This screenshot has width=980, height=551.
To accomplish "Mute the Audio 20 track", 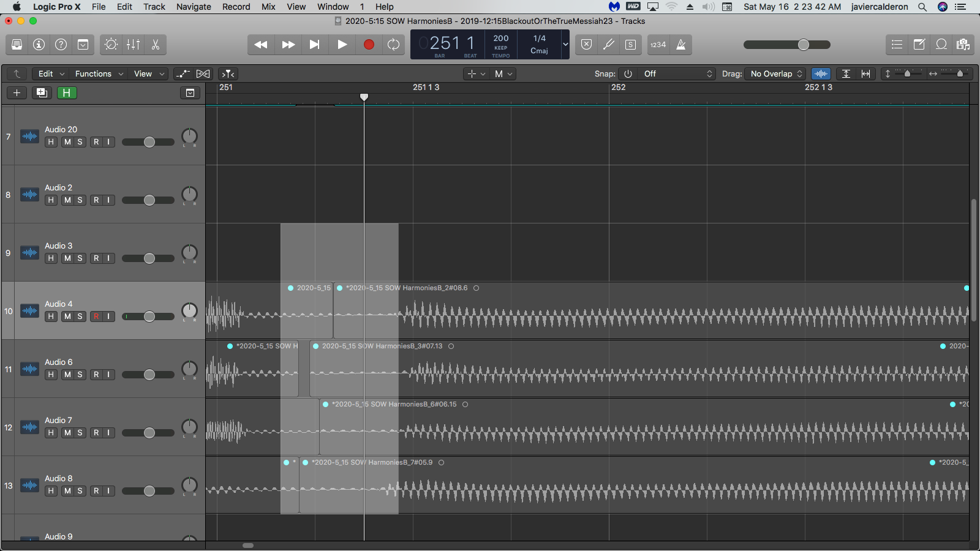I will click(67, 142).
